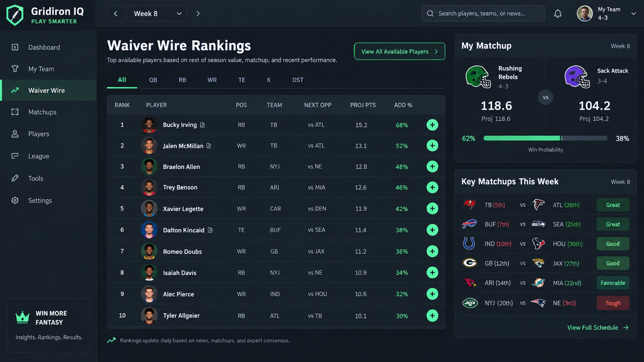Screen dimensions: 644x362
Task: Add Tyler Allgeier with plus button
Action: (x=432, y=315)
